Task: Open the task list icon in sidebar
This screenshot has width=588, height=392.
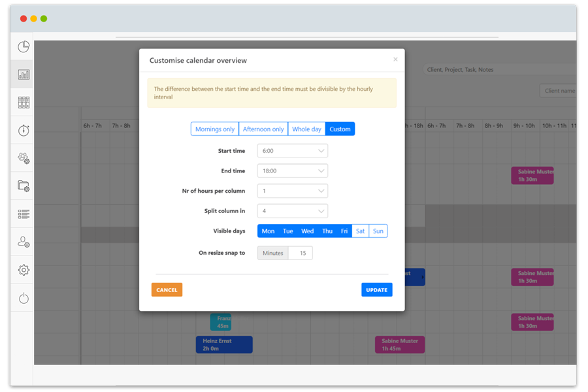Action: point(23,214)
